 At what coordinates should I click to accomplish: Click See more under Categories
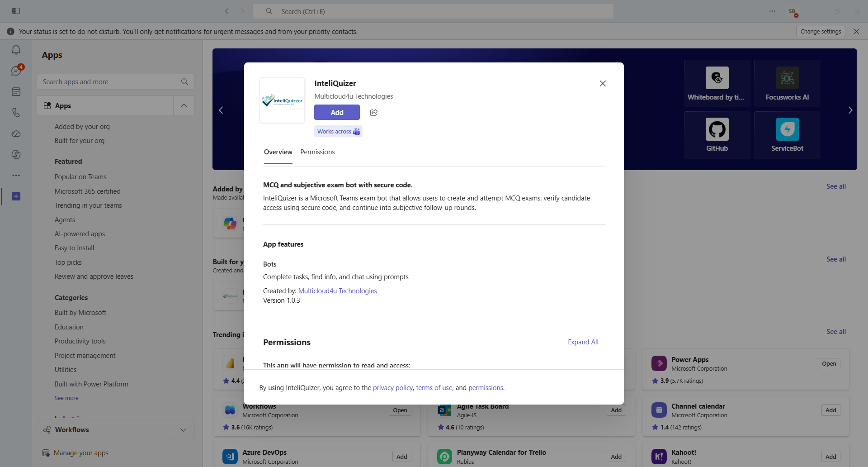coord(66,398)
